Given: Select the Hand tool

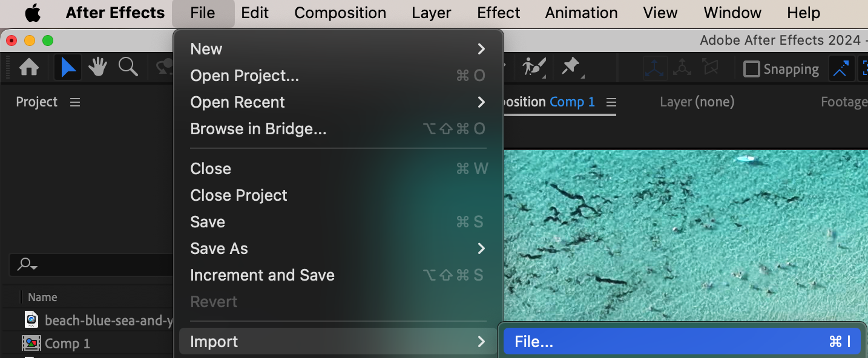Looking at the screenshot, I should [97, 67].
